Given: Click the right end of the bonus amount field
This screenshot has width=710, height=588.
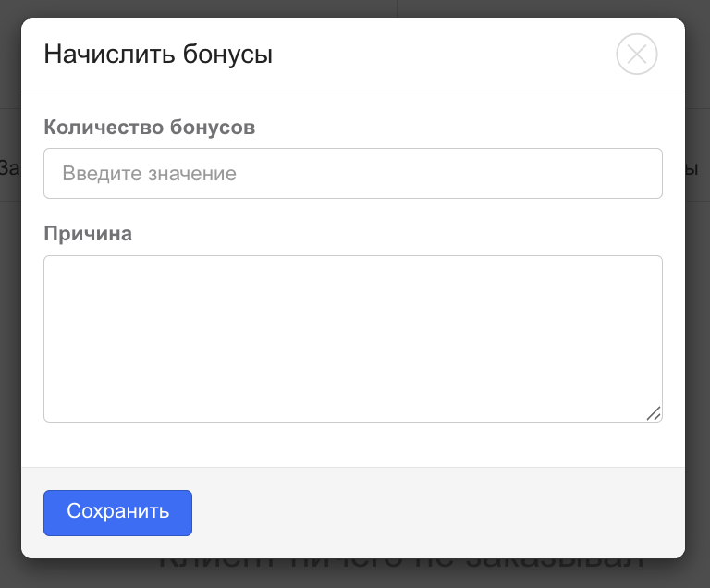Looking at the screenshot, I should [647, 173].
